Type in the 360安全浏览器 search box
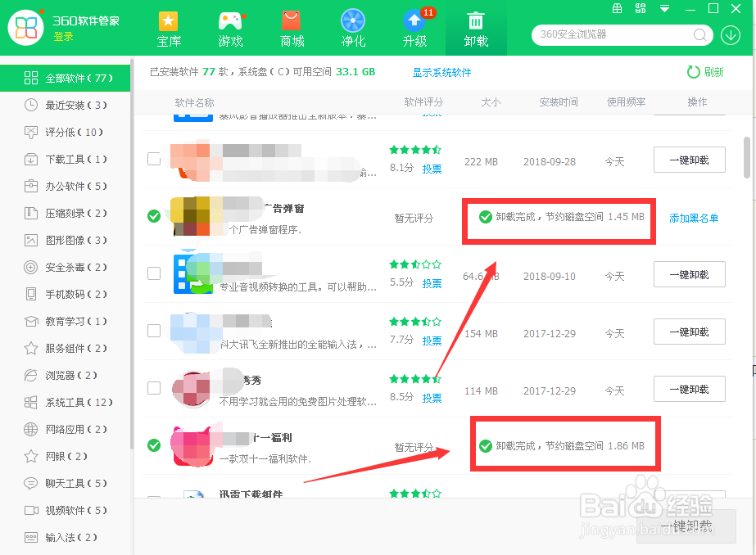This screenshot has height=555, width=756. [614, 35]
